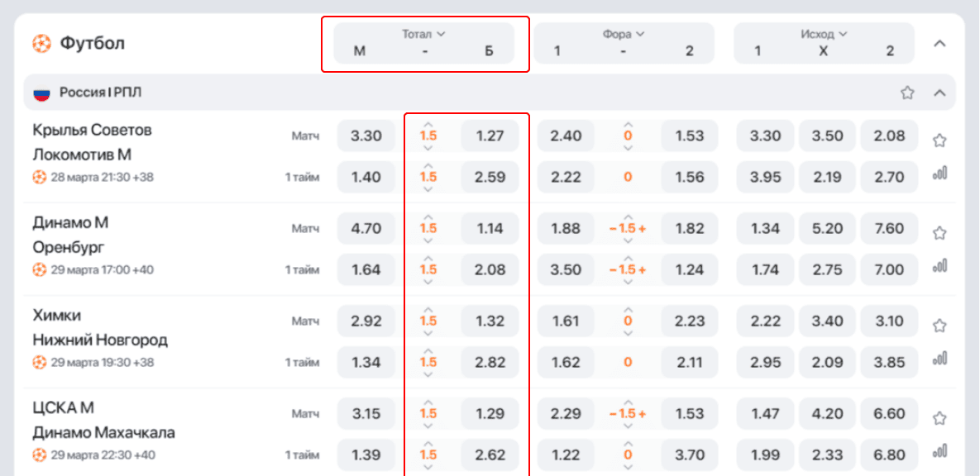Open the Исход market dropdown
The width and height of the screenshot is (980, 476).
point(823,34)
